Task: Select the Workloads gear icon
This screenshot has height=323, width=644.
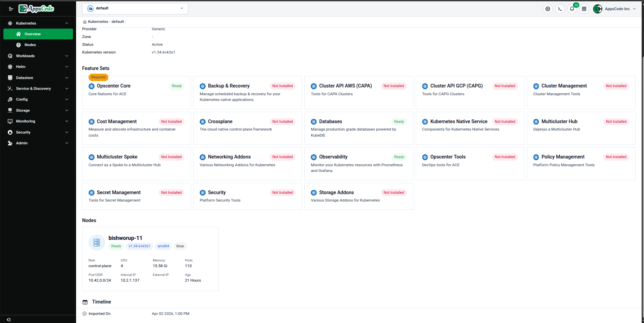Action: [x=10, y=56]
